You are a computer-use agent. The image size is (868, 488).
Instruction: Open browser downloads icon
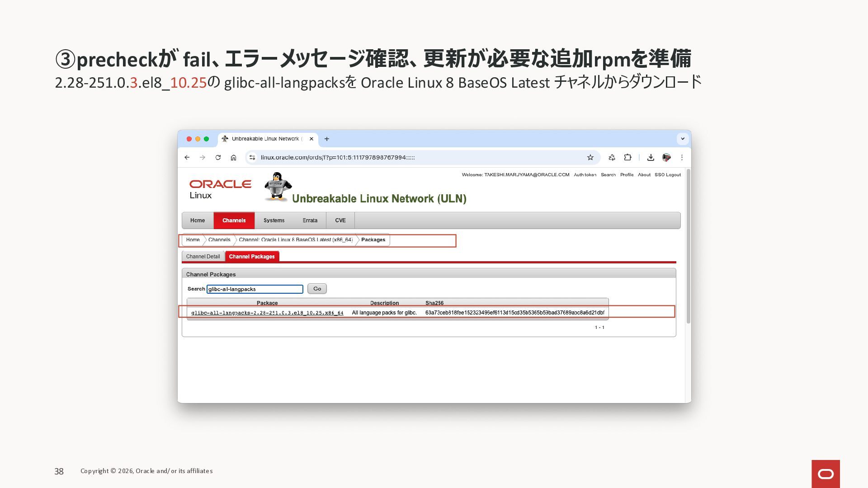651,157
